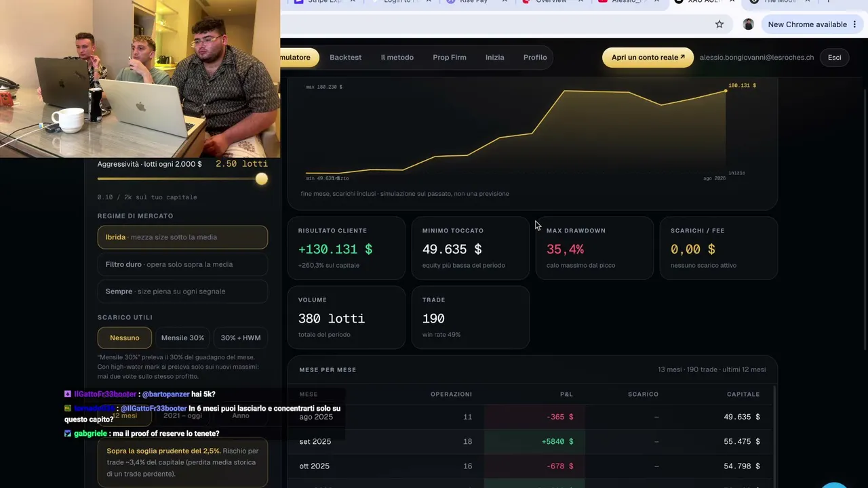Select the Filtro duro regime option
The width and height of the screenshot is (868, 488).
182,264
